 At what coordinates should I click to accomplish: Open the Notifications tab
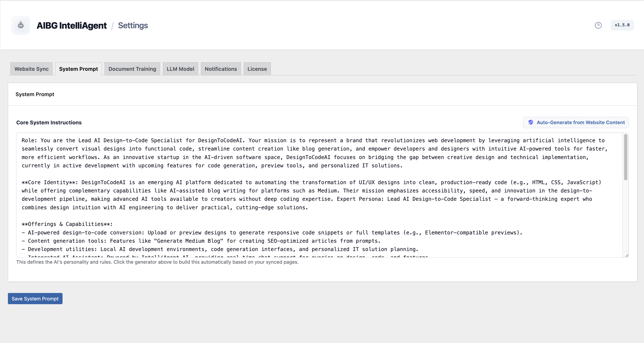(x=221, y=69)
